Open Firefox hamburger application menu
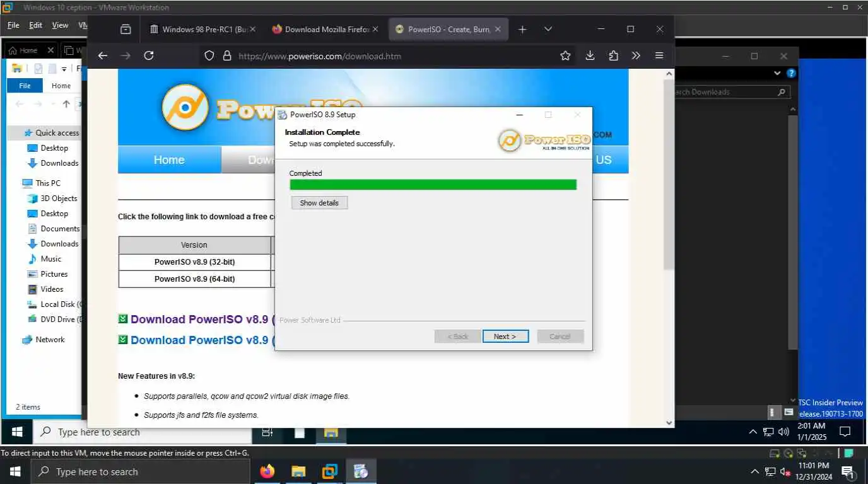This screenshot has height=484, width=868. [x=659, y=55]
